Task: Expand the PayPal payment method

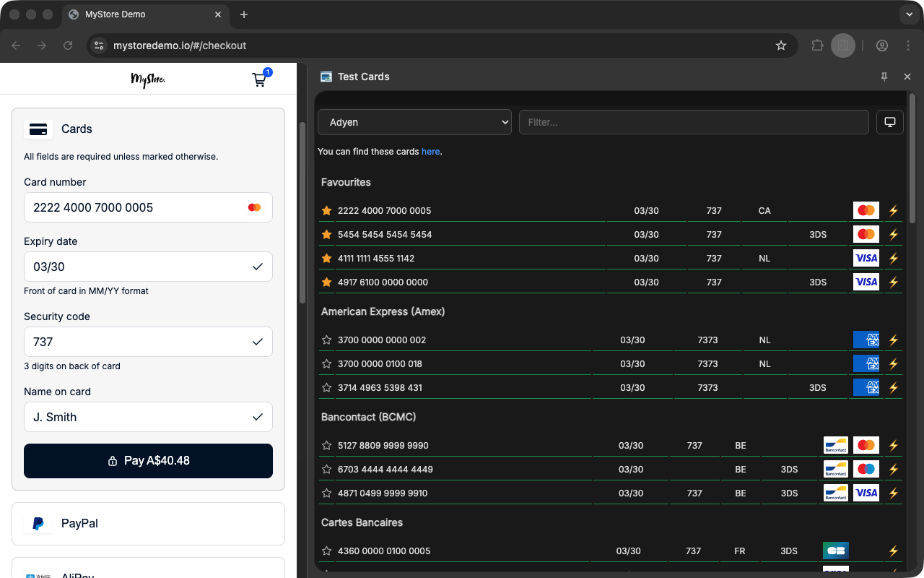Action: tap(148, 523)
